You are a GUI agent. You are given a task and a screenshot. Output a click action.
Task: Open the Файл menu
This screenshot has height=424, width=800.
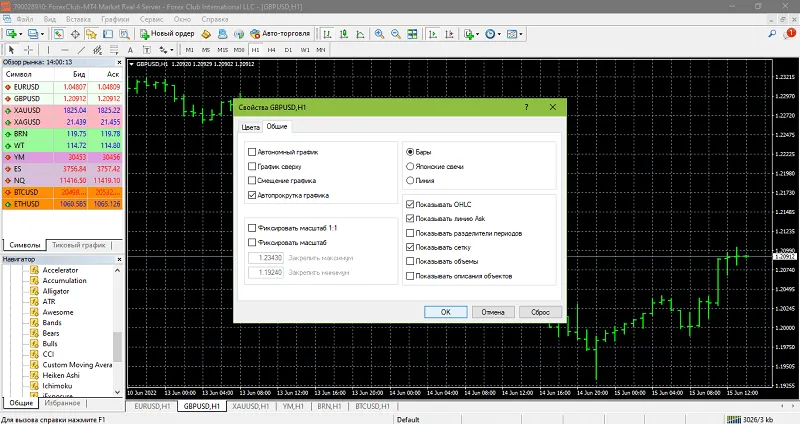(24, 19)
